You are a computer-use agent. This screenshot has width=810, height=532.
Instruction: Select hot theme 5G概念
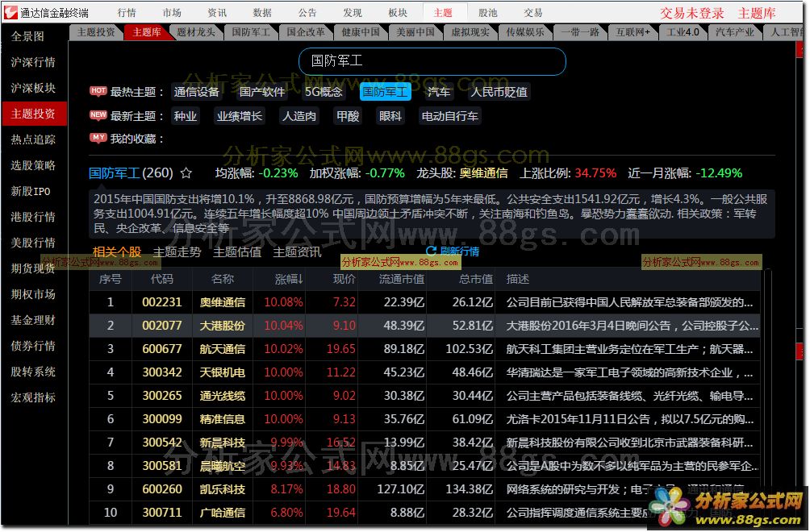coord(324,92)
